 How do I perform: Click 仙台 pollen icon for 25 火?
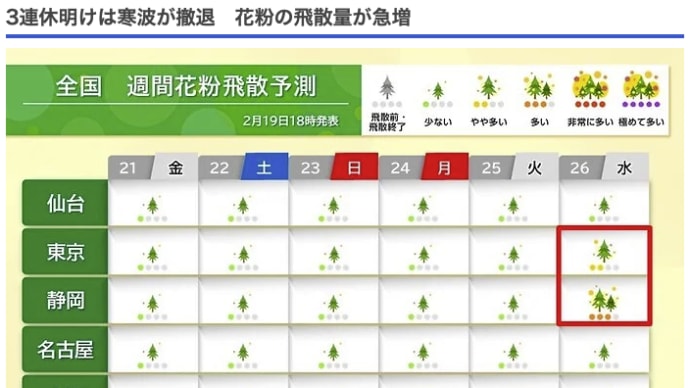click(x=513, y=209)
